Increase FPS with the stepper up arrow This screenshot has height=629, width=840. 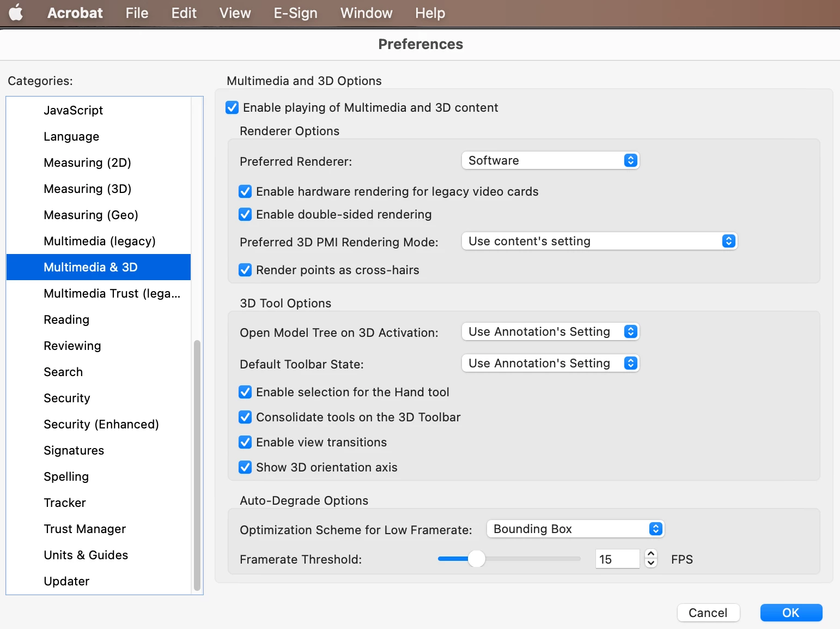[x=651, y=554]
